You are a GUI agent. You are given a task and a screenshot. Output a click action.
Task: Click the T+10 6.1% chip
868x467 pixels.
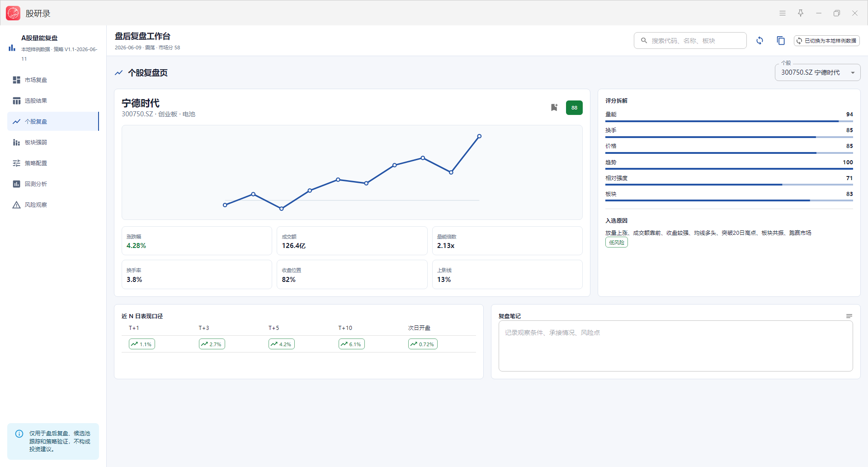352,344
